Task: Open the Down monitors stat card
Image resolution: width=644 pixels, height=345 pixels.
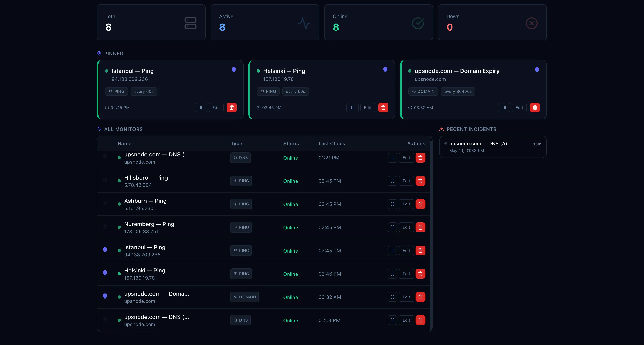Action: [x=492, y=22]
